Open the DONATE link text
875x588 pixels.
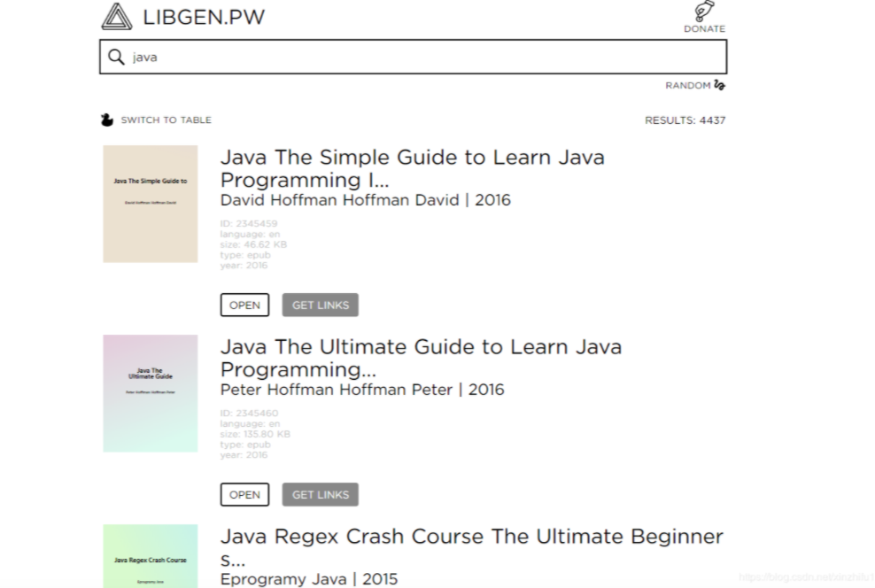704,29
